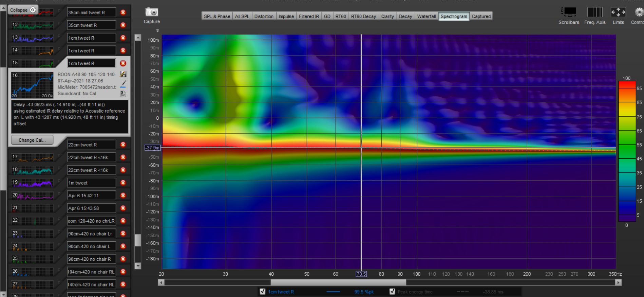Click the 90cm-420 no chair L name field
Viewport: 644px width, 297px height.
pos(91,246)
